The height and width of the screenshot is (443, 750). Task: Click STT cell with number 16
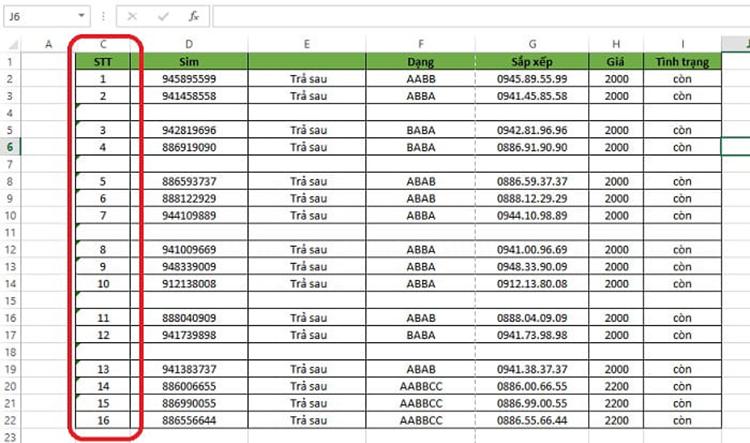(x=103, y=420)
